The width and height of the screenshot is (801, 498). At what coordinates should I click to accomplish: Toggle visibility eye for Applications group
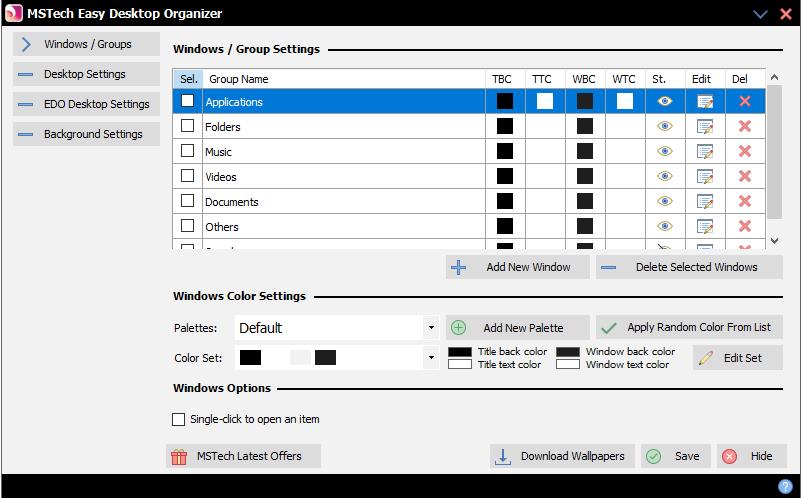(x=665, y=101)
